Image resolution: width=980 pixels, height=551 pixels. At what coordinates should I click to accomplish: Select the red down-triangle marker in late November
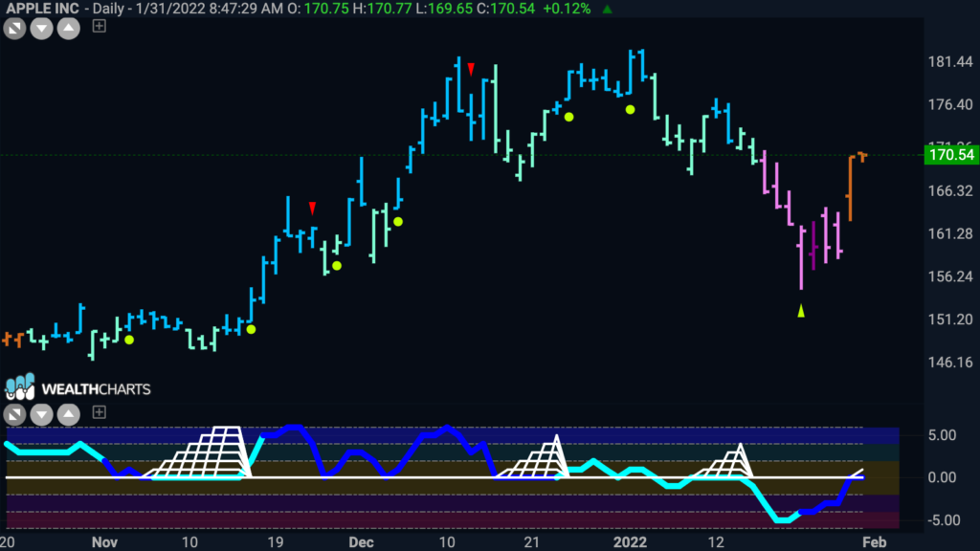[x=313, y=208]
